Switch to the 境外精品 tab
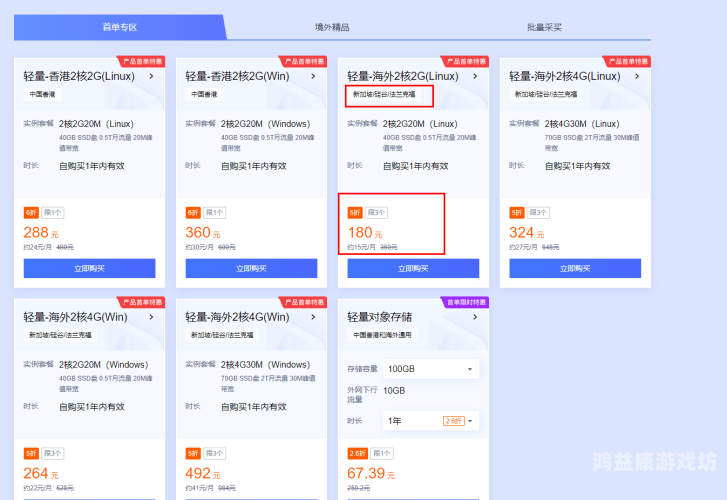 pos(332,27)
